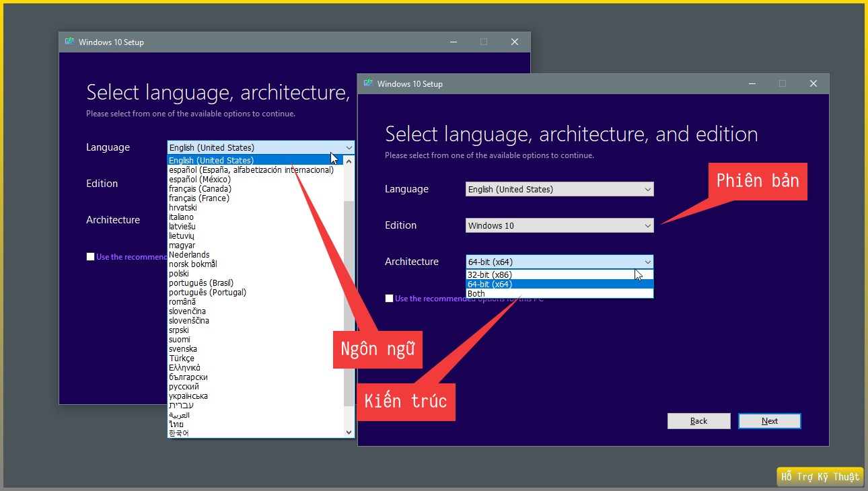Select 한국어 in language list
This screenshot has width=868, height=491.
(255, 433)
